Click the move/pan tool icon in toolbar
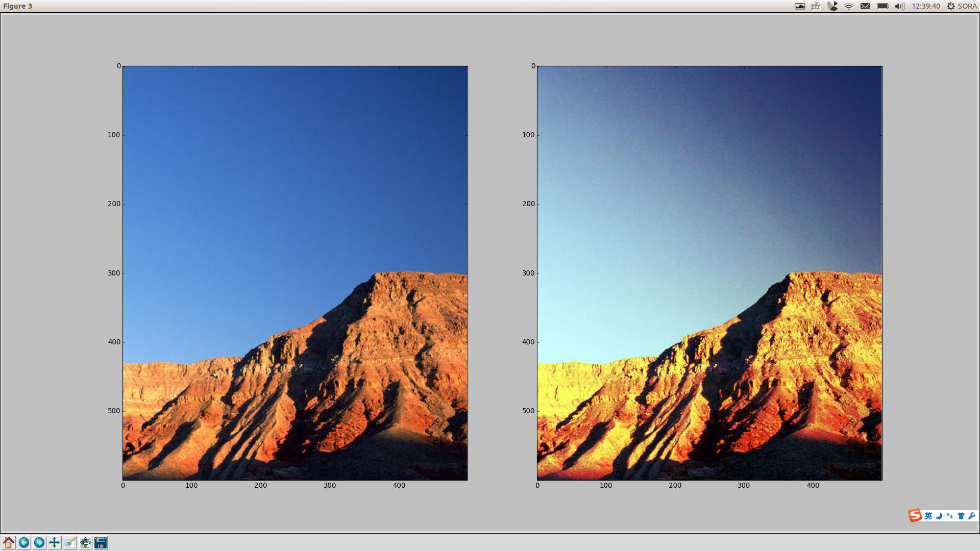 point(55,542)
